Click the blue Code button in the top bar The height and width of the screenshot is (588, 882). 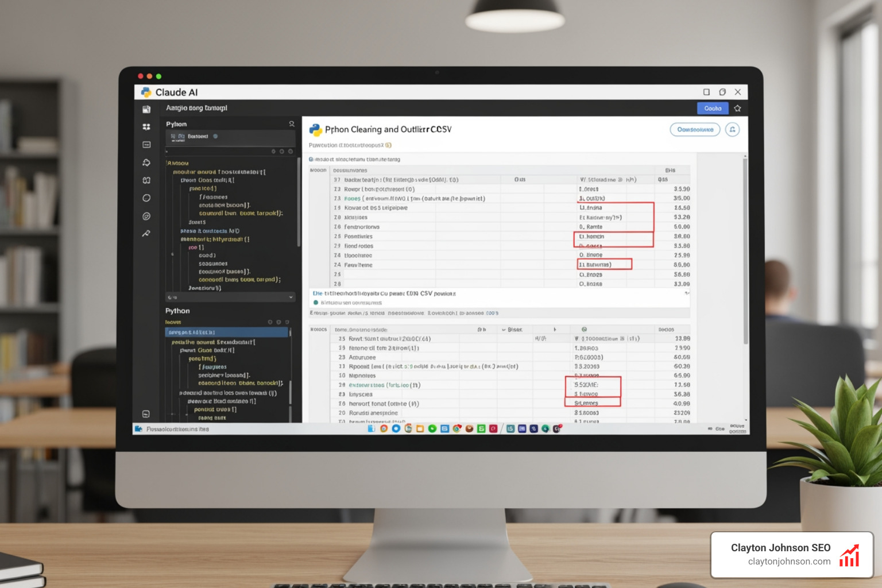(x=713, y=108)
